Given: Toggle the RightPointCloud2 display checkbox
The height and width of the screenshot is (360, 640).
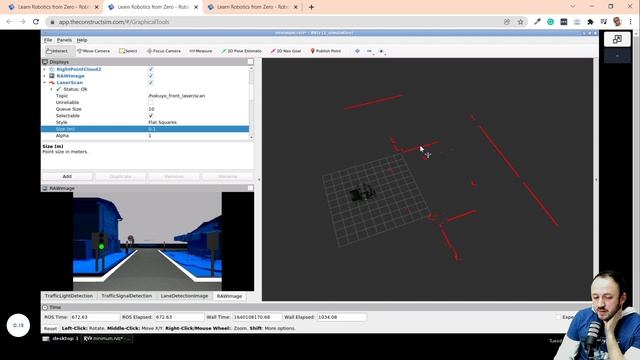Looking at the screenshot, I should click(x=151, y=69).
